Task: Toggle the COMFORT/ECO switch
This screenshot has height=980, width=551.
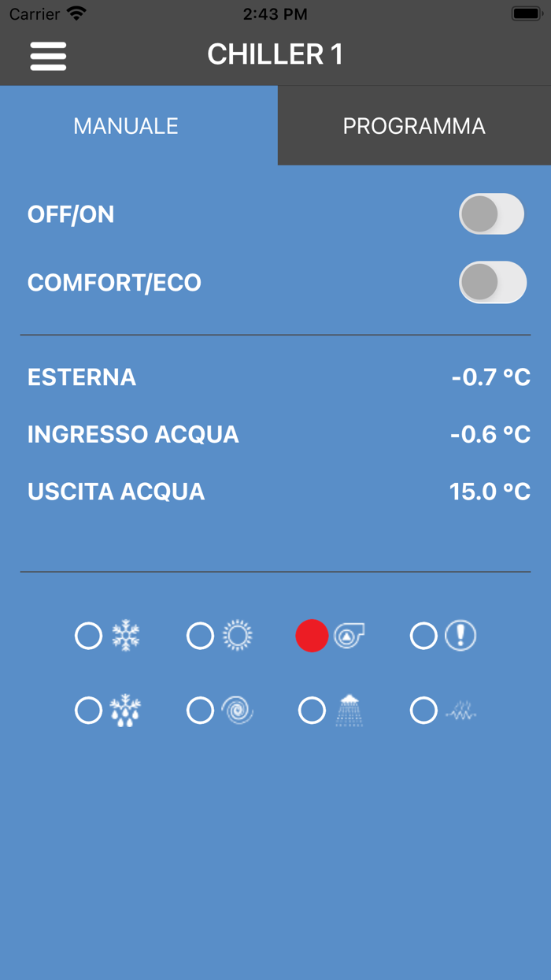Action: (492, 283)
